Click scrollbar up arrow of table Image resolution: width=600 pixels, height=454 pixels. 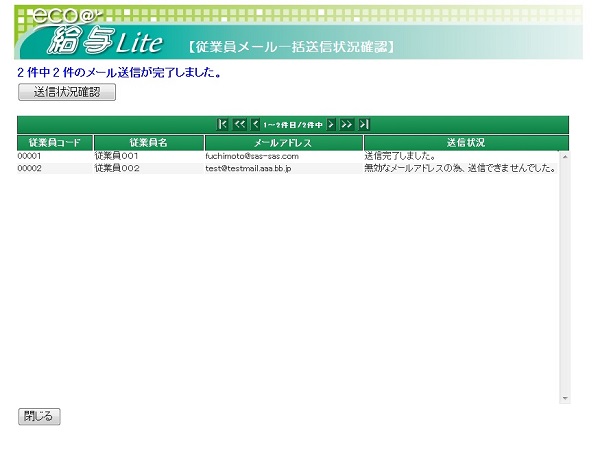pos(565,157)
